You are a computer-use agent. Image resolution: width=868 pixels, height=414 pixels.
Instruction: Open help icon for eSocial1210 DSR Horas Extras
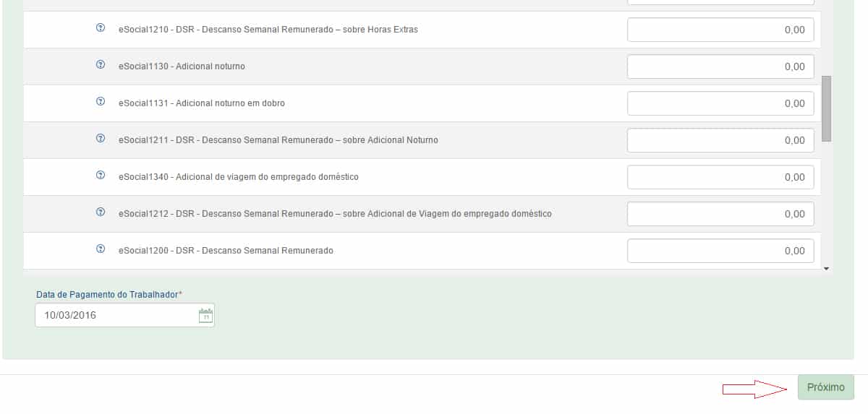pyautogui.click(x=101, y=29)
